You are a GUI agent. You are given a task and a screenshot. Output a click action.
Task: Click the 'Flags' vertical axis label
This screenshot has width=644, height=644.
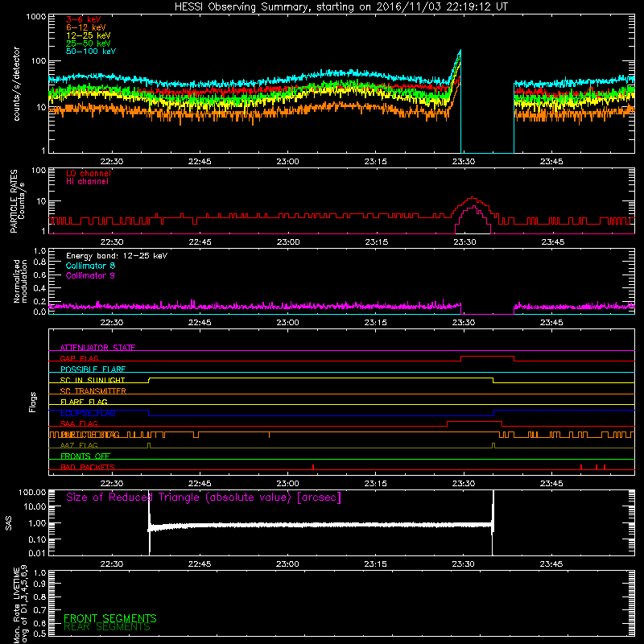point(33,402)
